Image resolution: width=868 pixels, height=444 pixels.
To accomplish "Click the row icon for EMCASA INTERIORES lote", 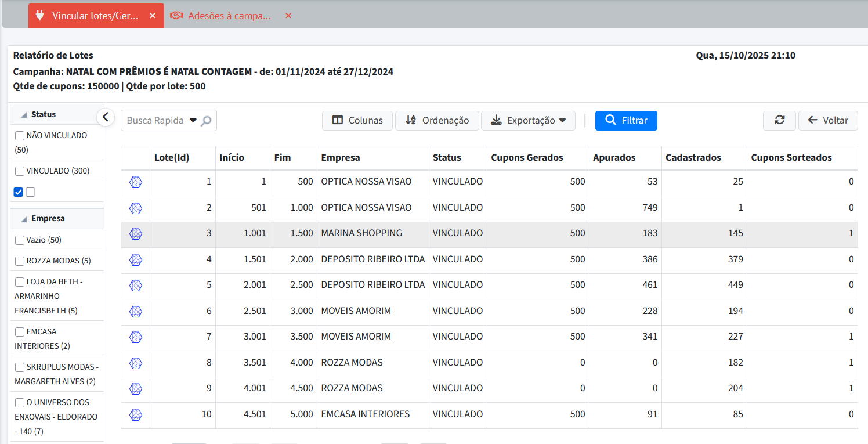I will (136, 415).
